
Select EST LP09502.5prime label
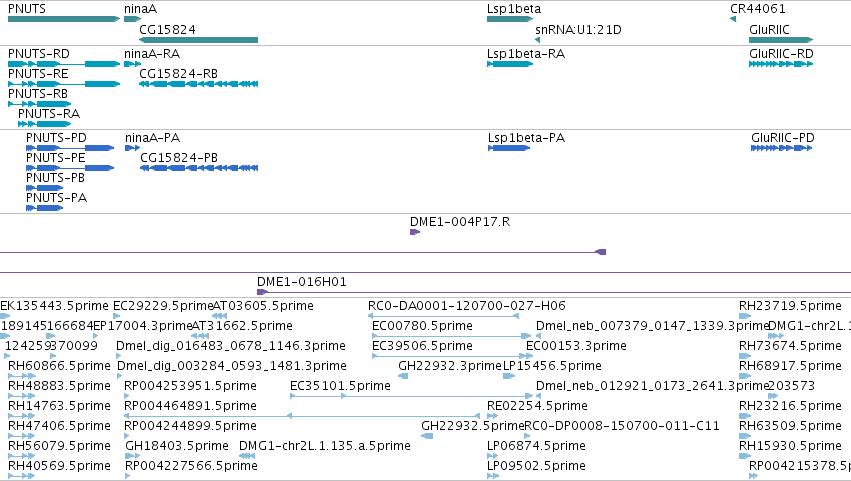tap(536, 466)
